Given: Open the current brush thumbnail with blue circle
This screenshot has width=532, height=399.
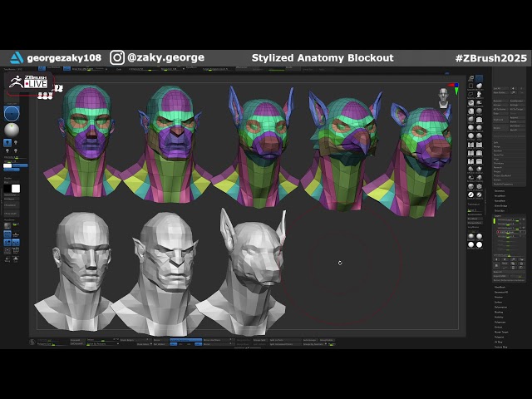Looking at the screenshot, I should coord(12,113).
